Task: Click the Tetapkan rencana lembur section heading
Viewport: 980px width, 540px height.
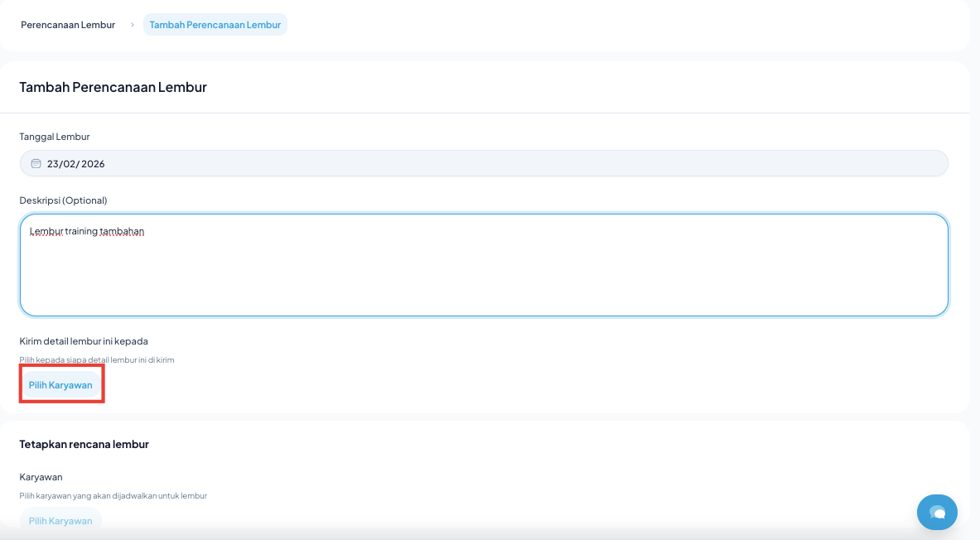Action: [84, 444]
